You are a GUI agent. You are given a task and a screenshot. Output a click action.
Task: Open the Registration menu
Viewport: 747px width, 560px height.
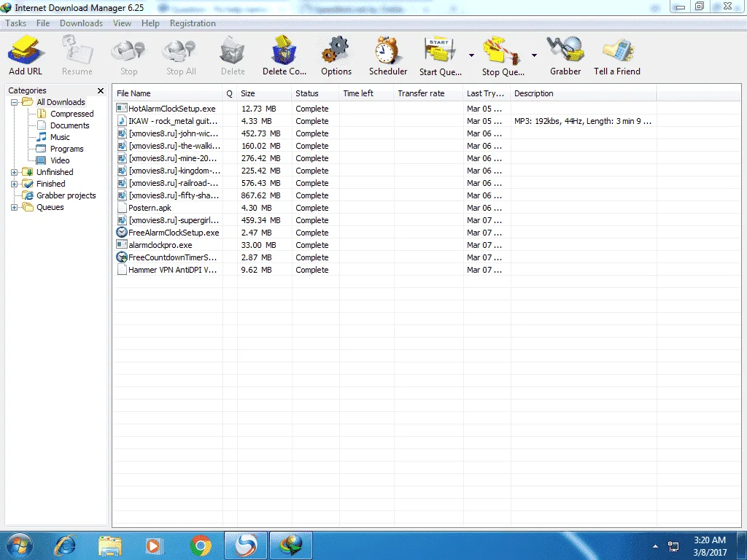tap(193, 23)
